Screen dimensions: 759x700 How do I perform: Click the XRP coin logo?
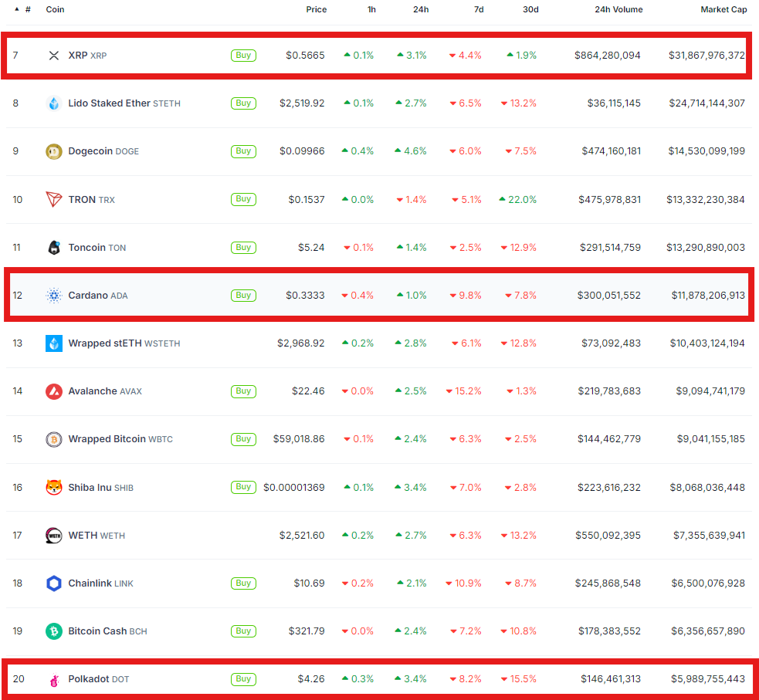click(54, 56)
